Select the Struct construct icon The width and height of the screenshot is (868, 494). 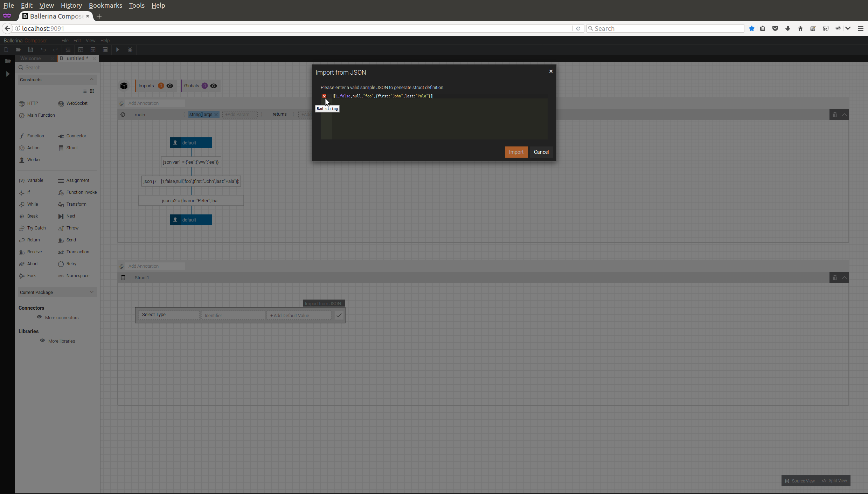tap(61, 148)
